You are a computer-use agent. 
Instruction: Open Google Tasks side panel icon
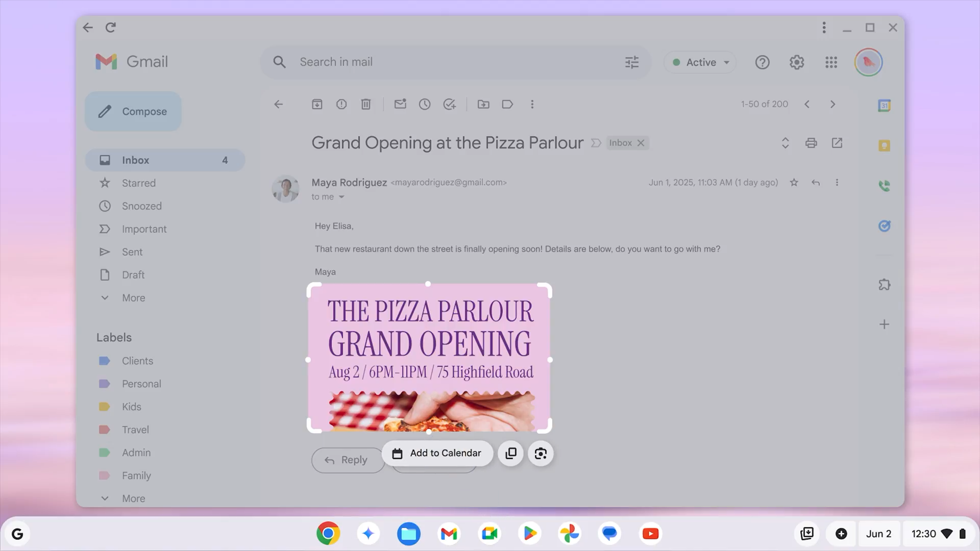coord(885,226)
